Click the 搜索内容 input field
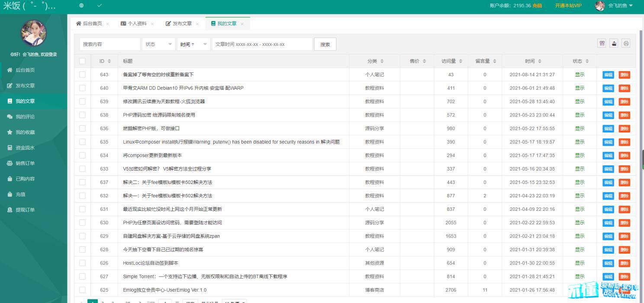 110,44
